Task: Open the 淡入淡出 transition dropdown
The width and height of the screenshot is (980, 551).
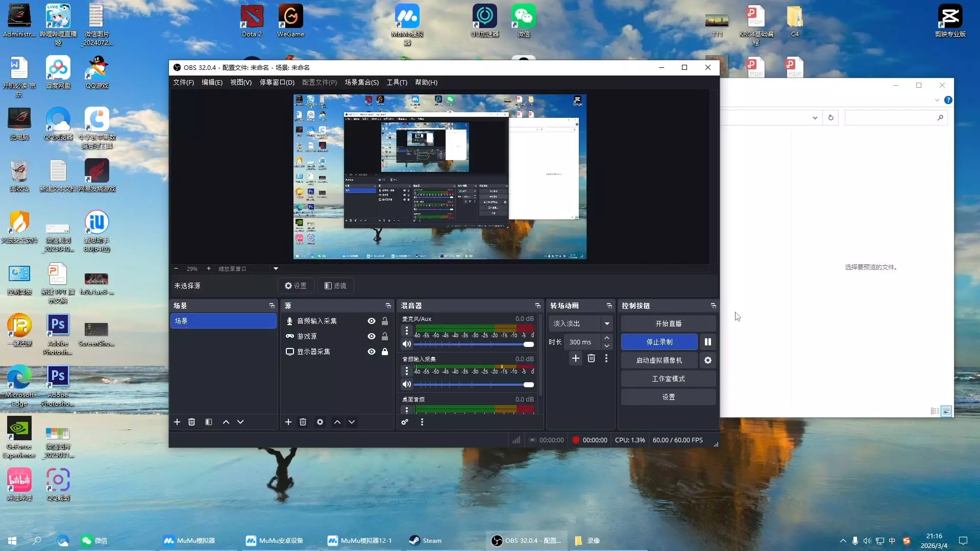Action: (607, 323)
